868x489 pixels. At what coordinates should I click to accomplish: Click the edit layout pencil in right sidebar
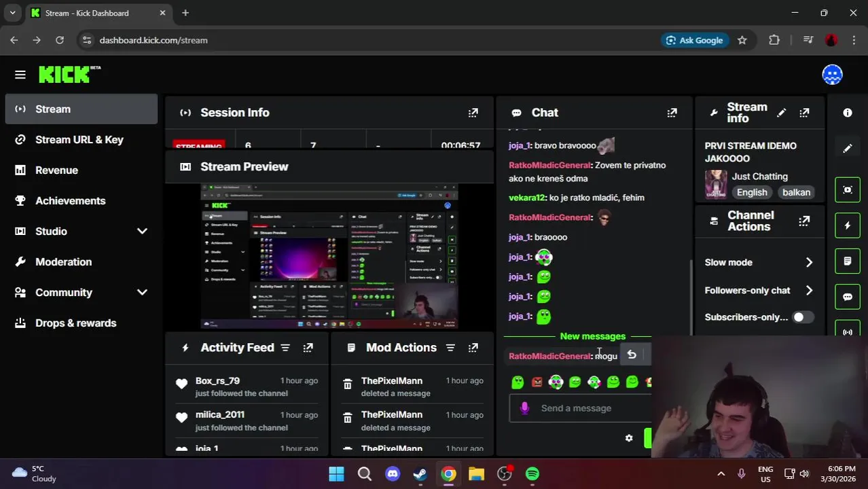coord(848,148)
